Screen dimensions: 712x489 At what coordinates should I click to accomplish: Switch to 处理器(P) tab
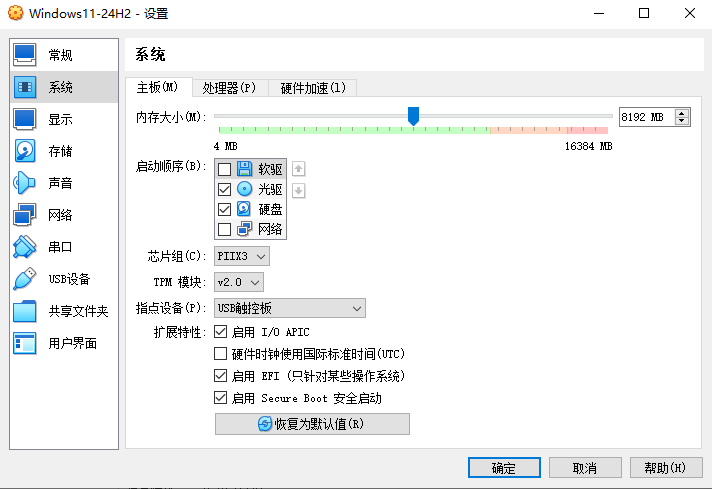pos(230,88)
